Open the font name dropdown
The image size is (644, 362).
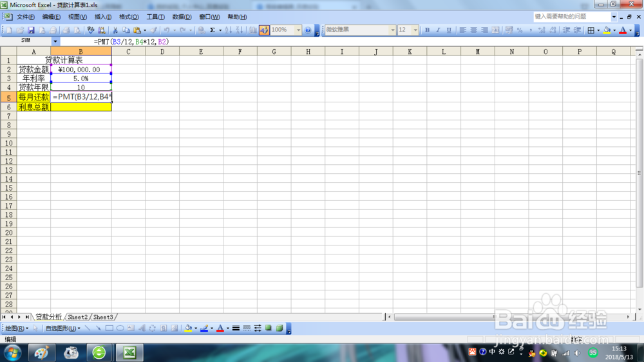coord(393,30)
